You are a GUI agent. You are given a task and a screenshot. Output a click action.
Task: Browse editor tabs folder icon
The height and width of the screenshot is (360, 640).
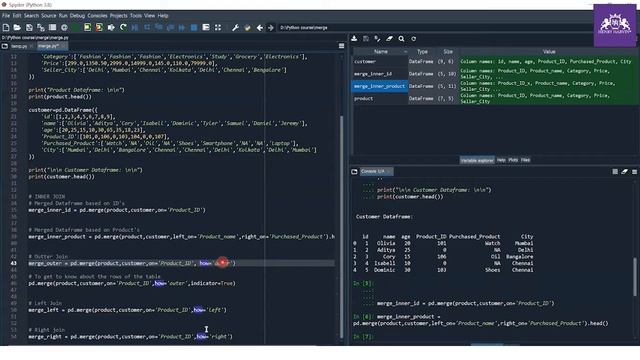[5, 46]
